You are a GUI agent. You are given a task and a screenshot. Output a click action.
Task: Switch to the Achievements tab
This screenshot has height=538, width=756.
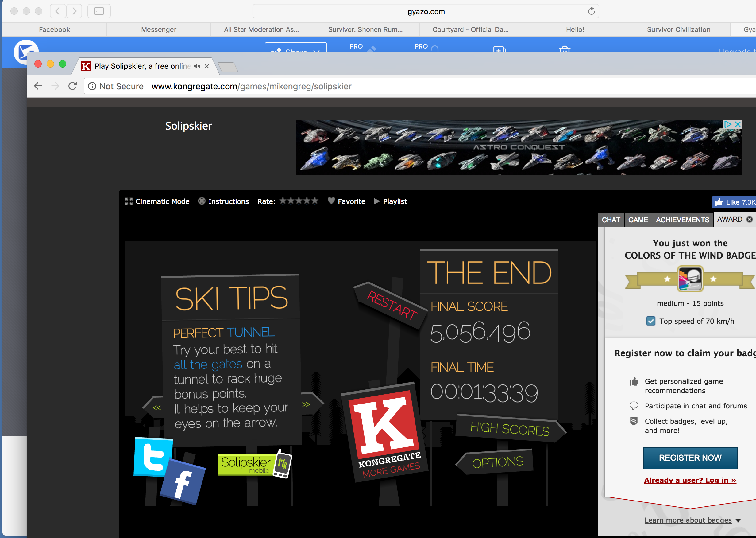pos(682,220)
